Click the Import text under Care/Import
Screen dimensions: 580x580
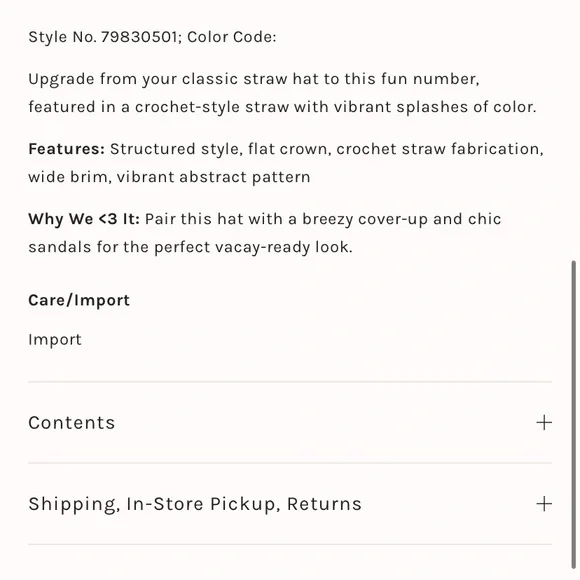pos(55,340)
